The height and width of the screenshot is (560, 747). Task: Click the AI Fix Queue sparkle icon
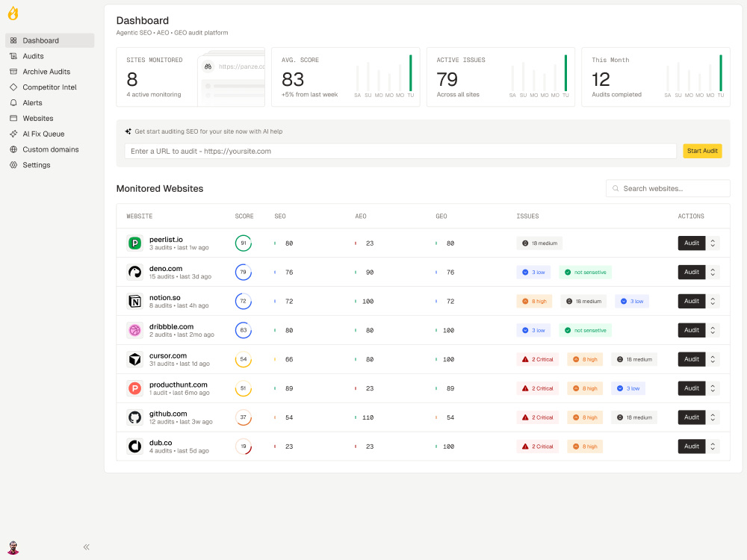[x=13, y=134]
